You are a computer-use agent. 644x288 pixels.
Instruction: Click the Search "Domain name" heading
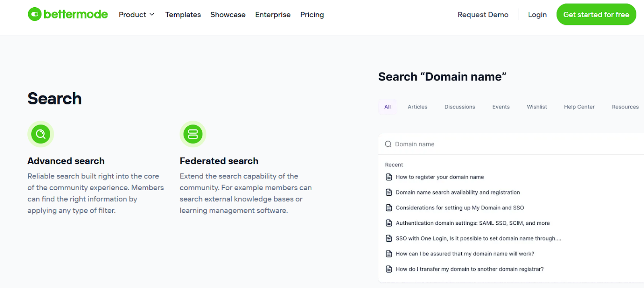pyautogui.click(x=442, y=77)
